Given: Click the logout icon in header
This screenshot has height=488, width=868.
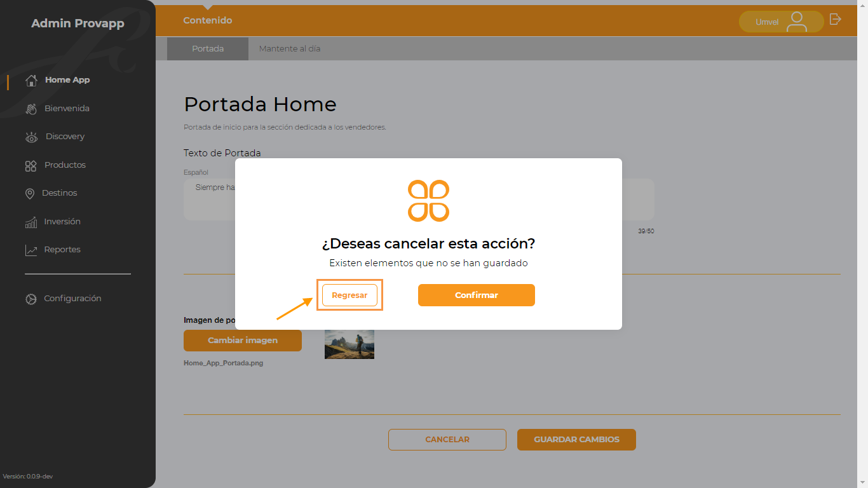Looking at the screenshot, I should tap(836, 19).
